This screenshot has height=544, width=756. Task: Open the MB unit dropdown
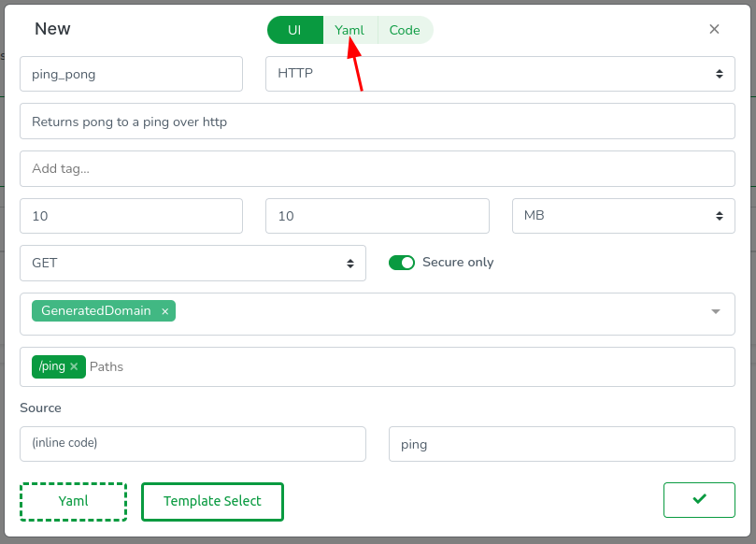pos(623,216)
